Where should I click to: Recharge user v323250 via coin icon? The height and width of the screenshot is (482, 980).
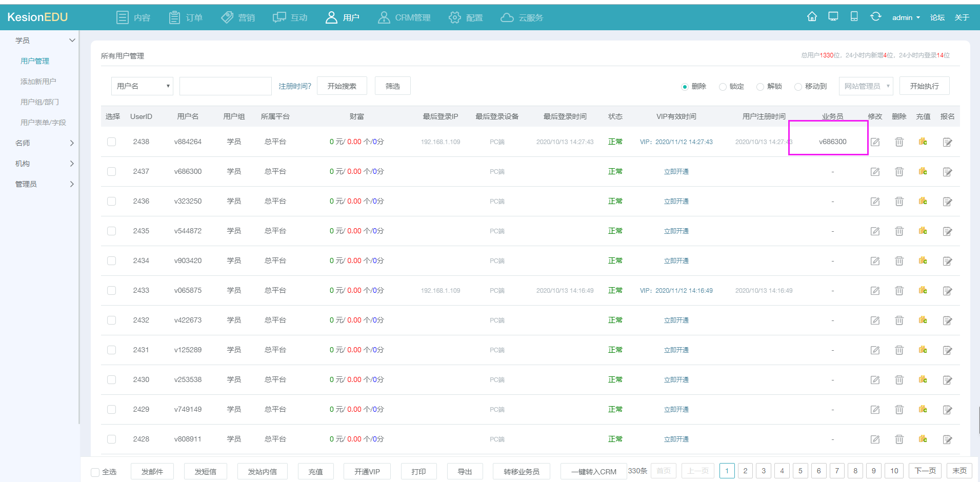923,201
